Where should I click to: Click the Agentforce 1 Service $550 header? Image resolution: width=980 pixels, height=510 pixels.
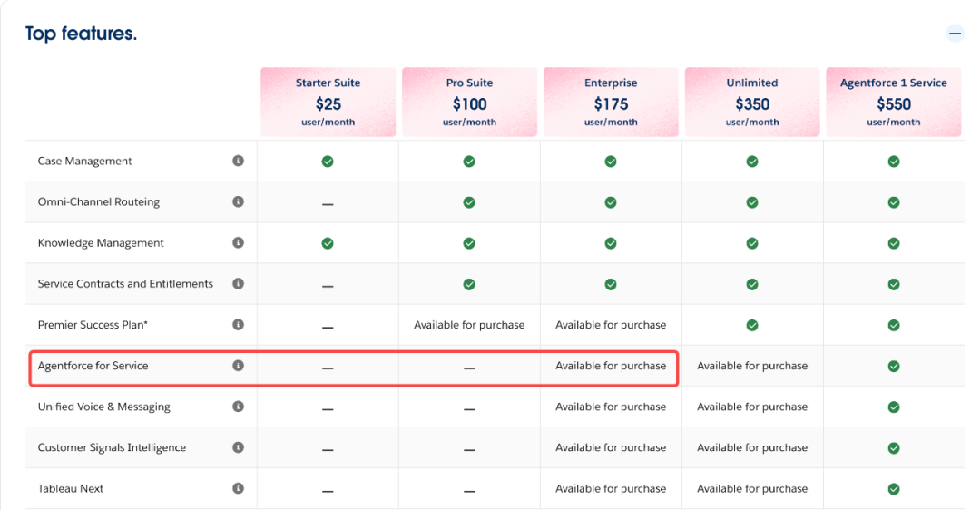pos(893,102)
